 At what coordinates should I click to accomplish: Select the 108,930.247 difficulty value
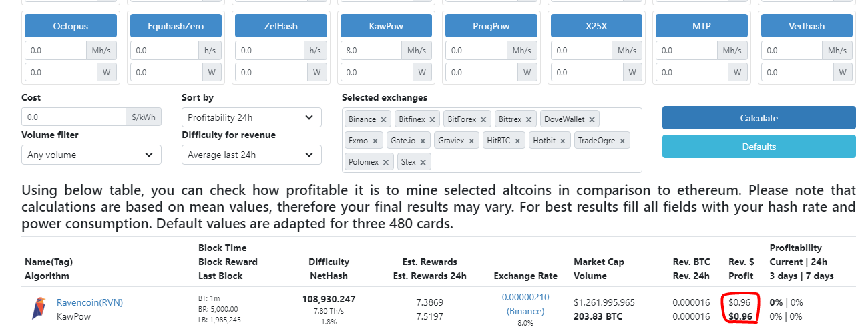point(329,300)
